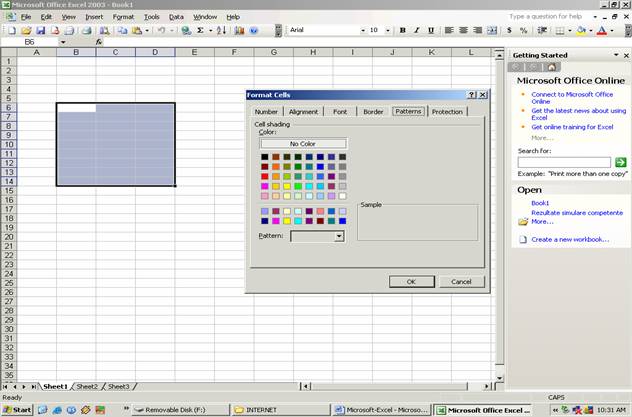Open the Borders dropdown arrow

(x=570, y=30)
